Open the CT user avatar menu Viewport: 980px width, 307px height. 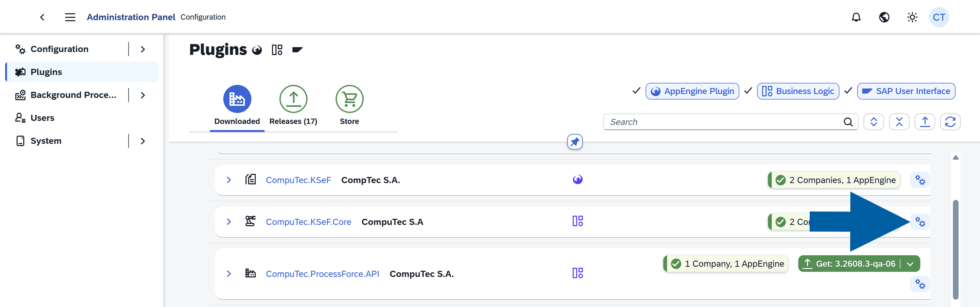click(x=939, y=17)
